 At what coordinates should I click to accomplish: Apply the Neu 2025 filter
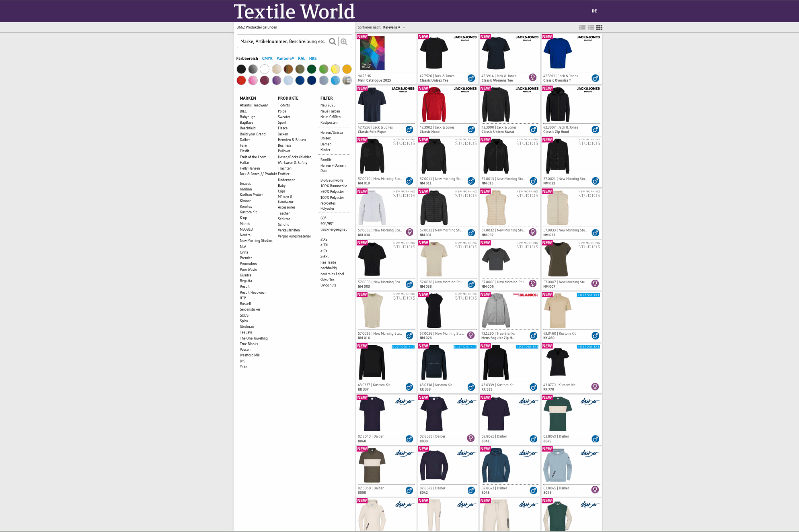(x=328, y=105)
